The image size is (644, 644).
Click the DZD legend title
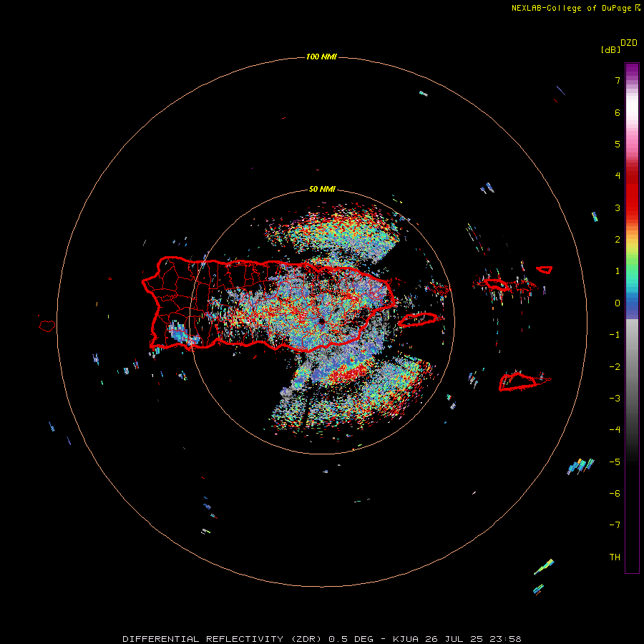click(629, 43)
